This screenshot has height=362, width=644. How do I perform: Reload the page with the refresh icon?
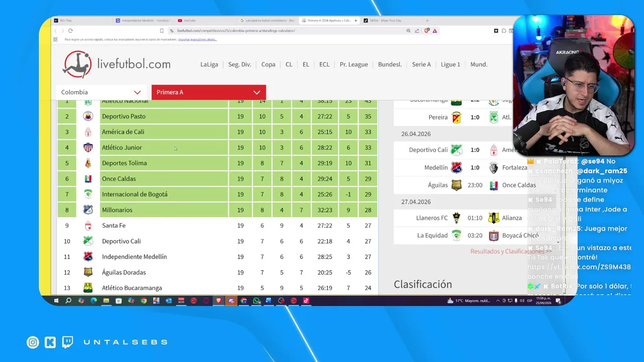click(70, 31)
